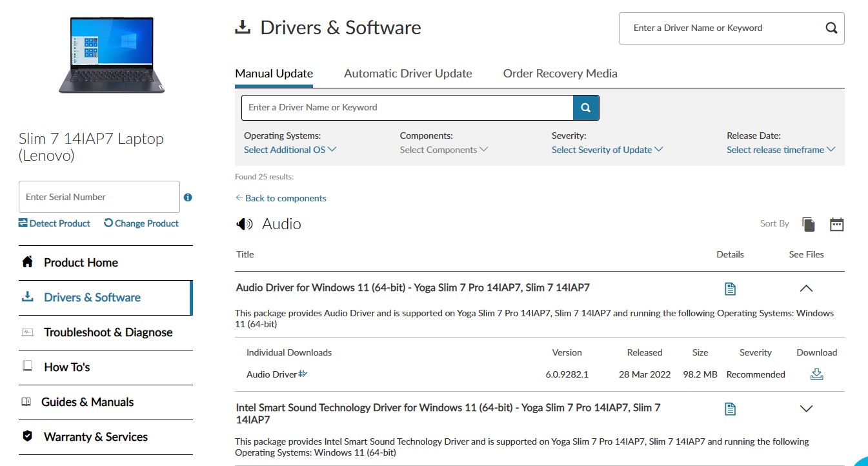
Task: Open details icon for Audio Driver package
Action: coord(730,289)
